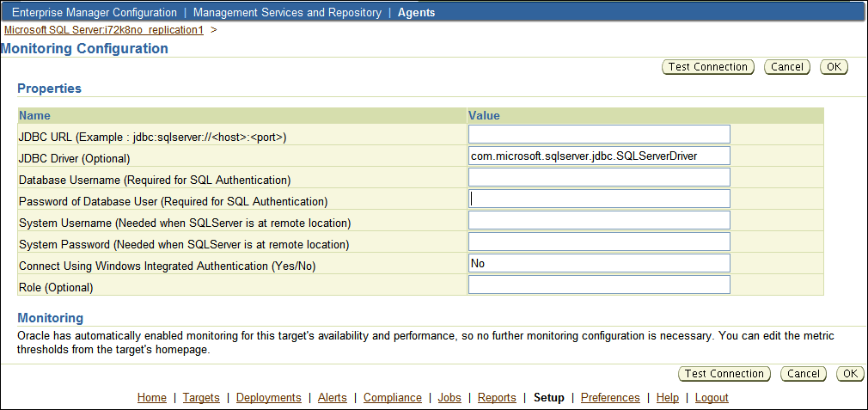Click the bottom Test Connection button

(x=724, y=374)
